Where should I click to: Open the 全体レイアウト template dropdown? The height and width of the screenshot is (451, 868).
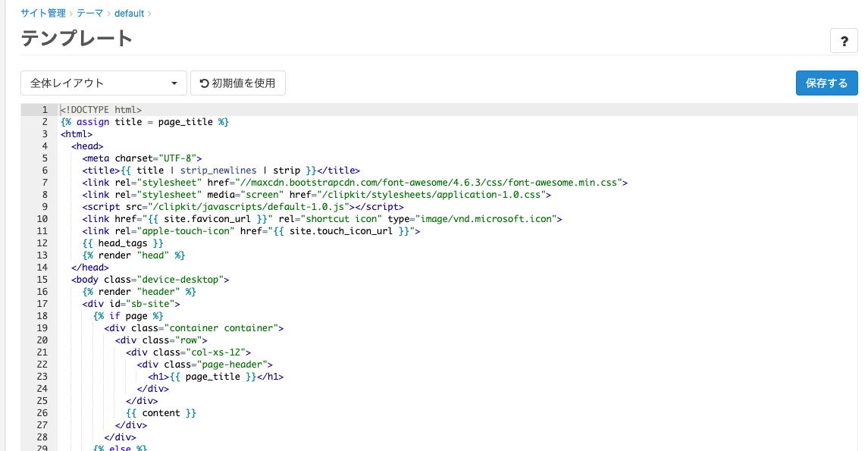(104, 83)
